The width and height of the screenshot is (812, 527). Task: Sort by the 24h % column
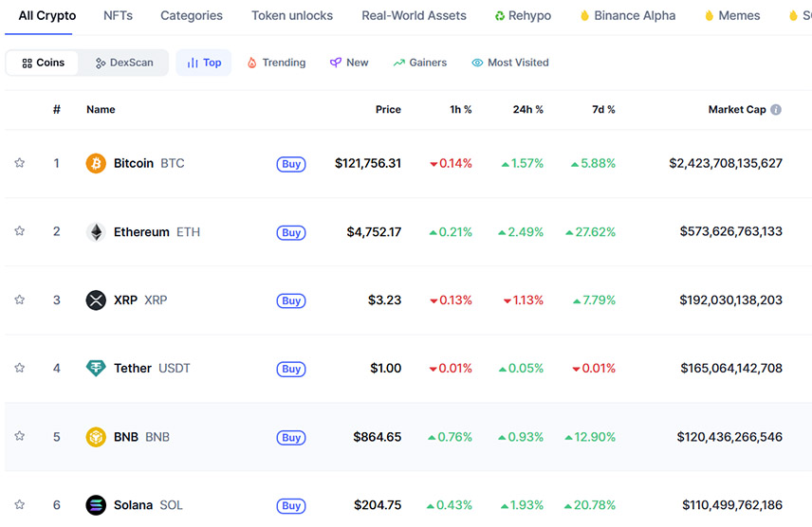527,109
